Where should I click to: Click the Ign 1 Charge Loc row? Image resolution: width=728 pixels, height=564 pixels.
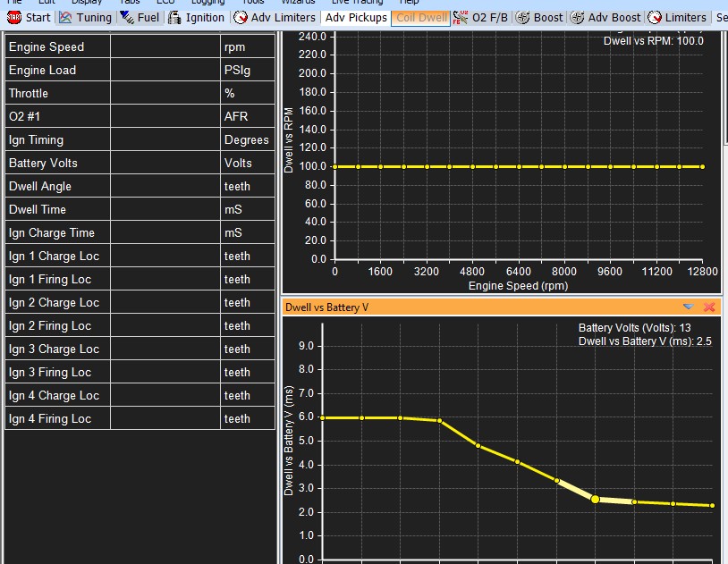click(58, 256)
